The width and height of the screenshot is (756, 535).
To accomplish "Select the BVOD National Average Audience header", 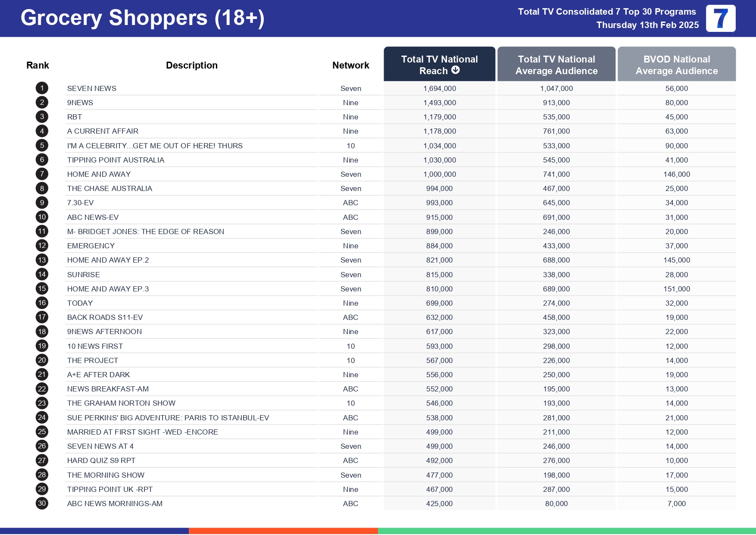I will 676,65.
